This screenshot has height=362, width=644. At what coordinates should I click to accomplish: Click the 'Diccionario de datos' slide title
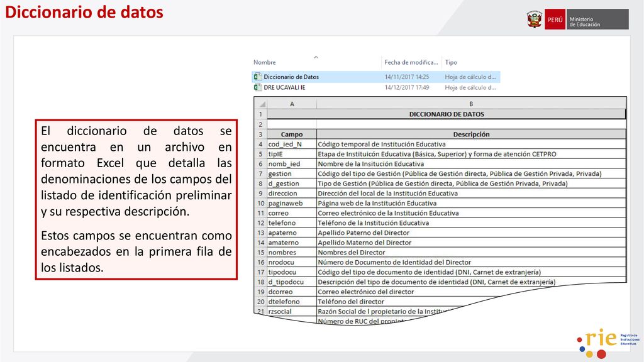pos(84,12)
